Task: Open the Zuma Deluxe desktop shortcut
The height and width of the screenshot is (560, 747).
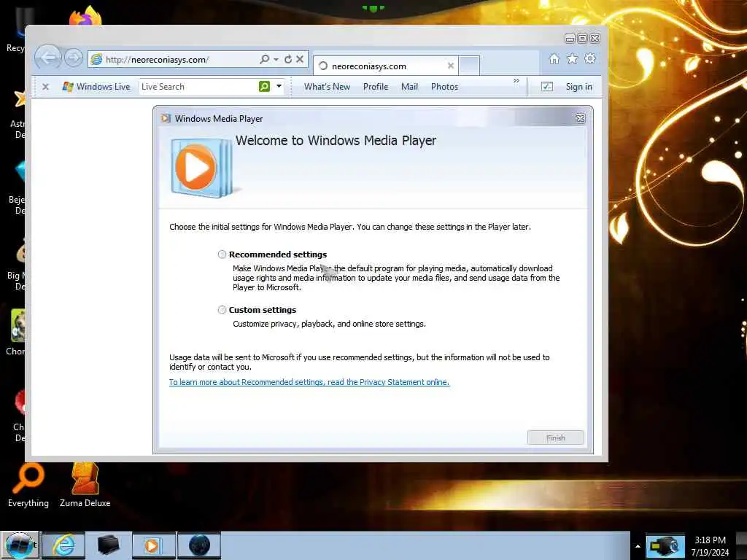Action: 85,486
